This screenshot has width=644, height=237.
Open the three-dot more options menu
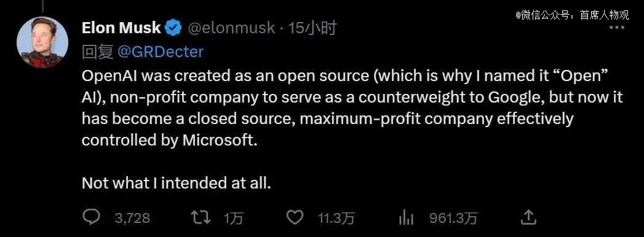[616, 28]
